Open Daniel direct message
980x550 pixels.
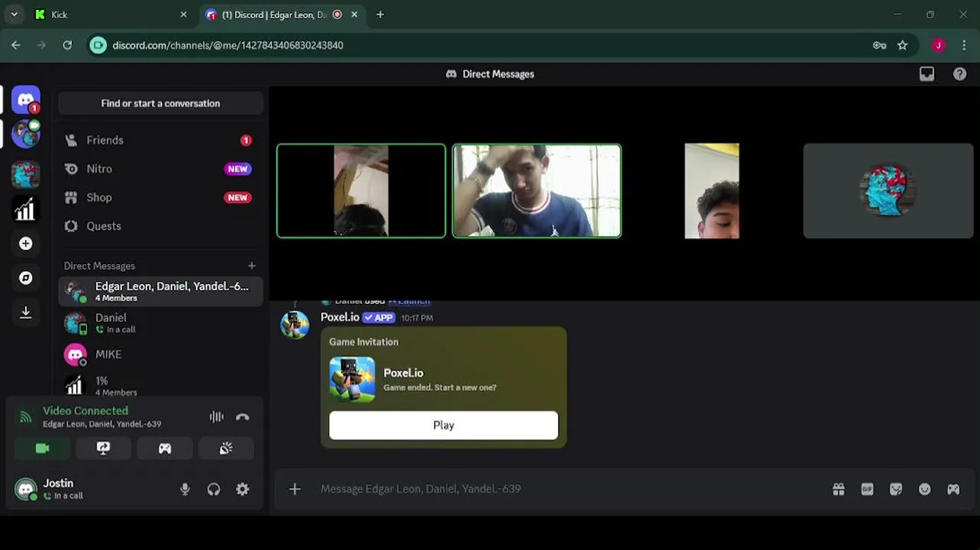click(x=160, y=323)
